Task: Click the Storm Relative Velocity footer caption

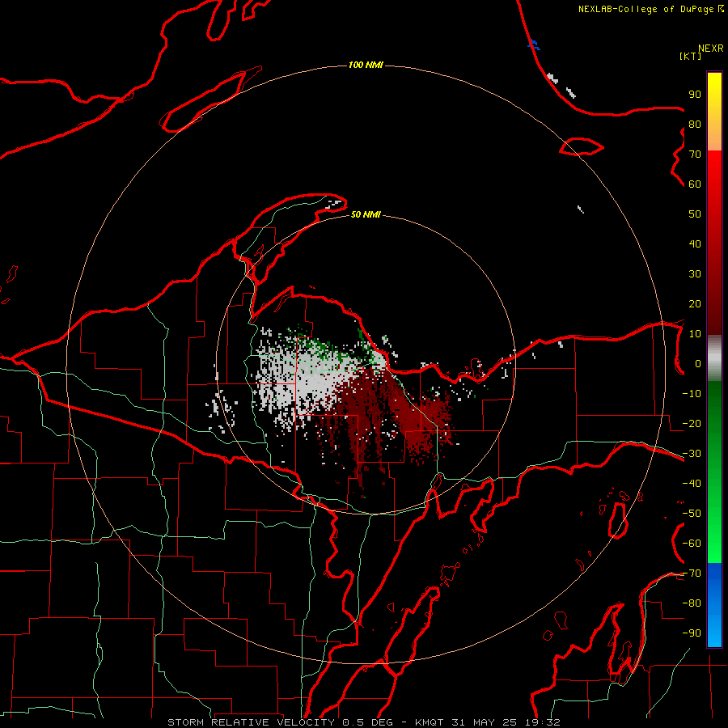Action: point(363,722)
